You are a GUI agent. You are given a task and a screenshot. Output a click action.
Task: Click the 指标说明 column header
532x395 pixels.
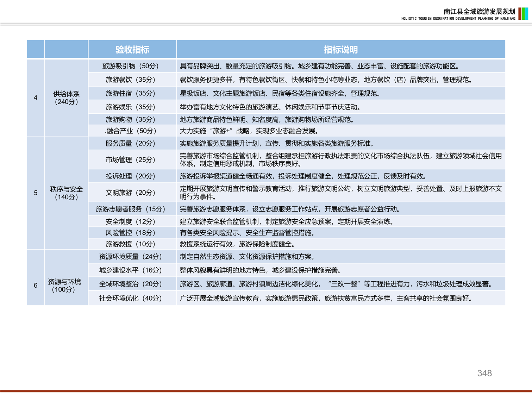(x=341, y=49)
